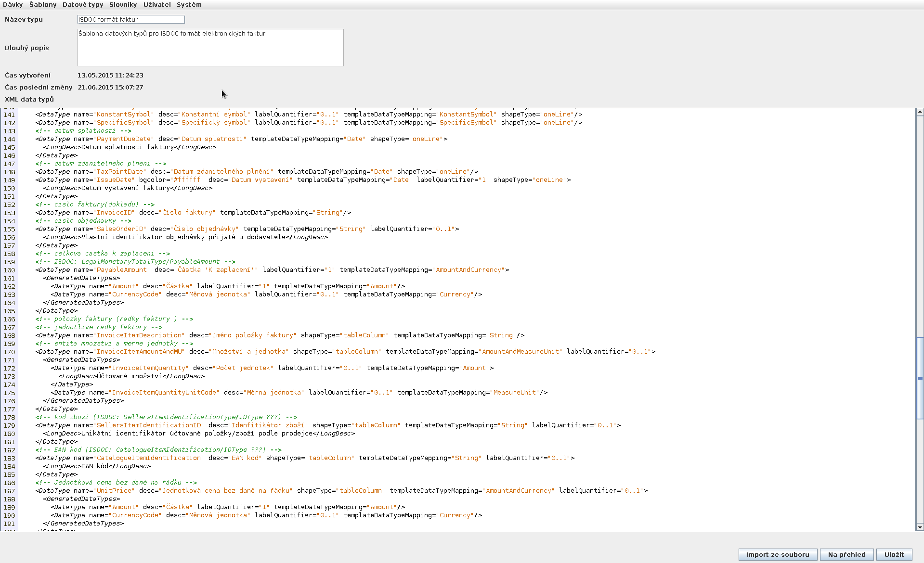The height and width of the screenshot is (563, 924).
Task: Click 'SalesOrderID' name value
Action: tap(119, 229)
